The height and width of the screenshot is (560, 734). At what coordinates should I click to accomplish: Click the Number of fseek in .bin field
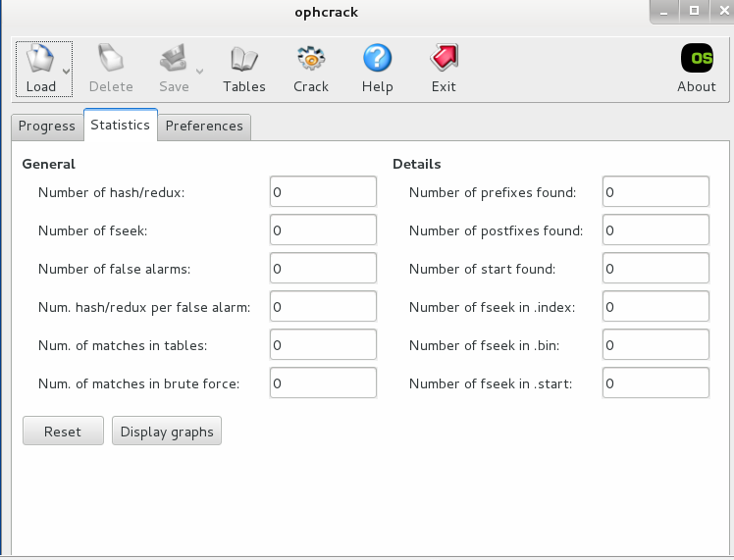(x=655, y=345)
